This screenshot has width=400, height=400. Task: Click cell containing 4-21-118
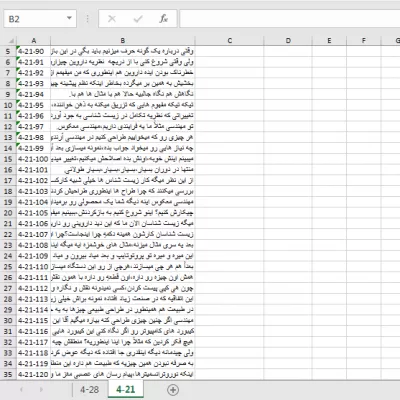pos(33,353)
